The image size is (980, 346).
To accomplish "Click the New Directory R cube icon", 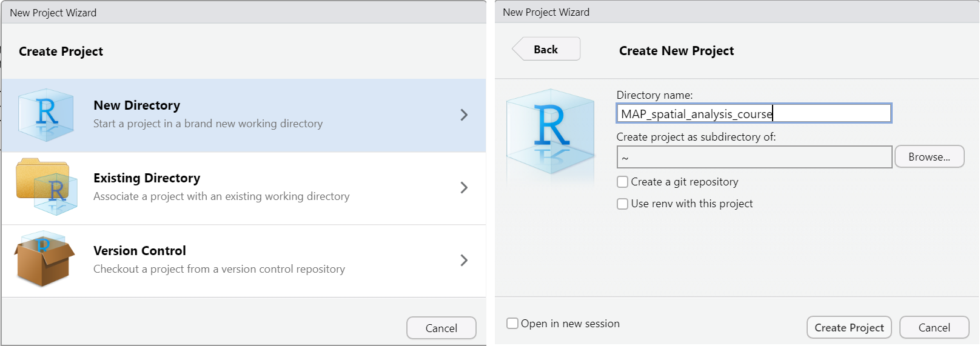I will (46, 115).
